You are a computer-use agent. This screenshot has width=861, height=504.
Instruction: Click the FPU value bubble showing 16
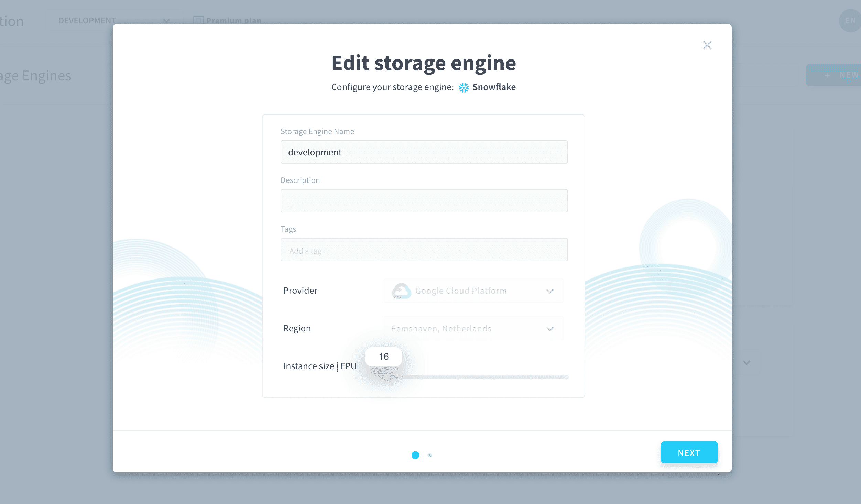383,357
